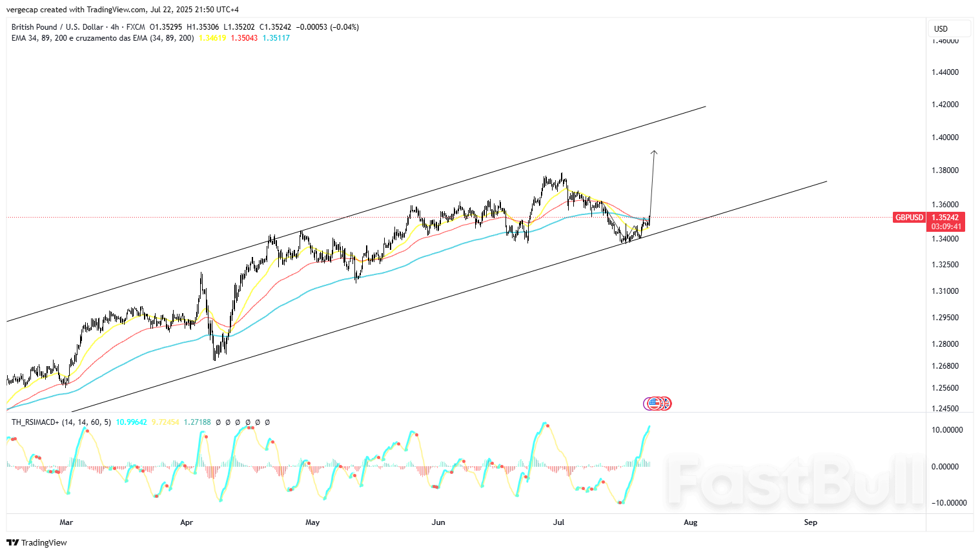Click the FXCM exchange label
The height and width of the screenshot is (554, 980).
coord(136,27)
